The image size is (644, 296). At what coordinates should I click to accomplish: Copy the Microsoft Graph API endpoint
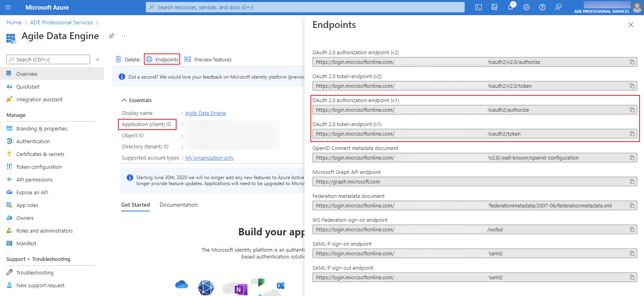[x=632, y=182]
